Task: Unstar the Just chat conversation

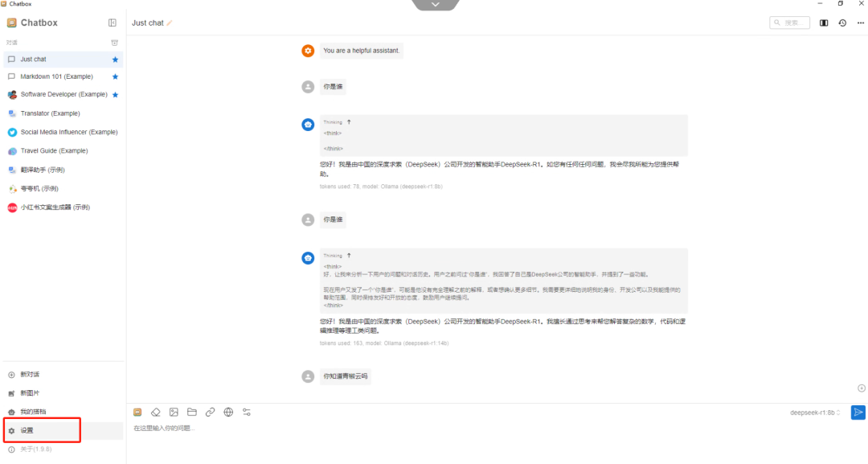Action: [115, 60]
